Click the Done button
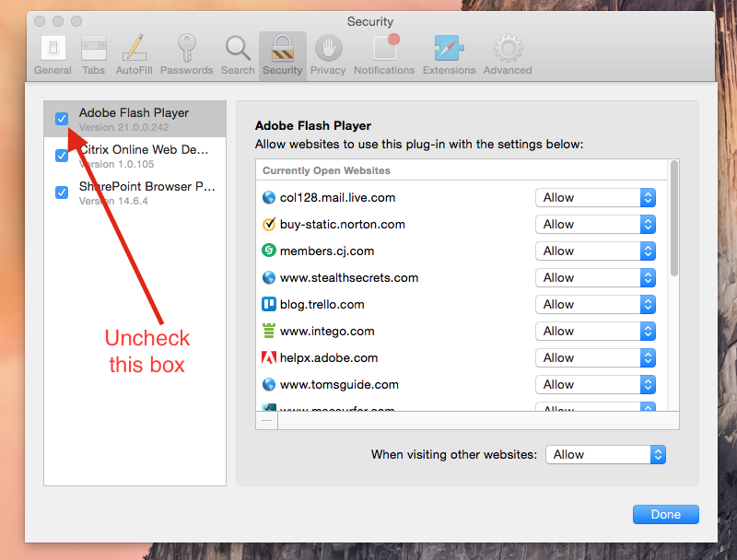The height and width of the screenshot is (560, 737). (x=665, y=515)
